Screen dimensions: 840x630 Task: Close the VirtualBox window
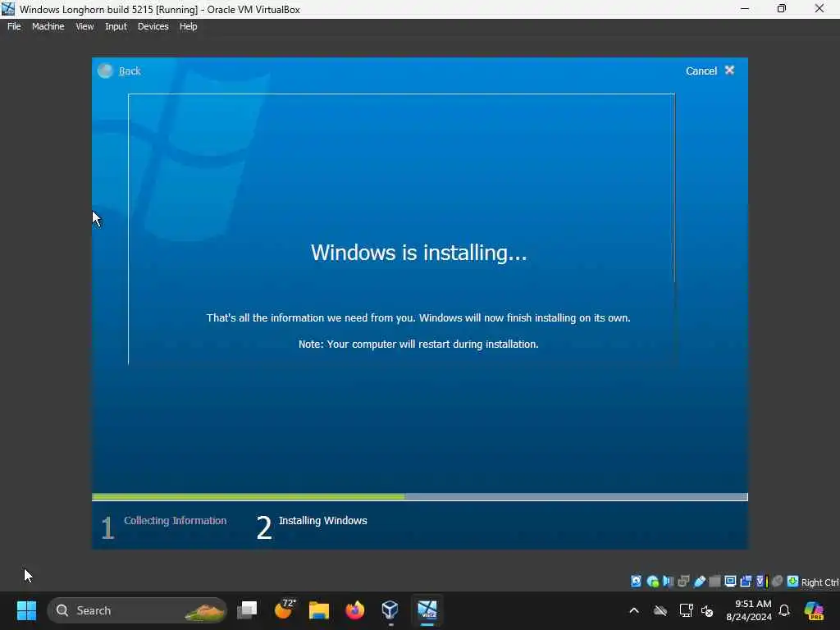819,8
